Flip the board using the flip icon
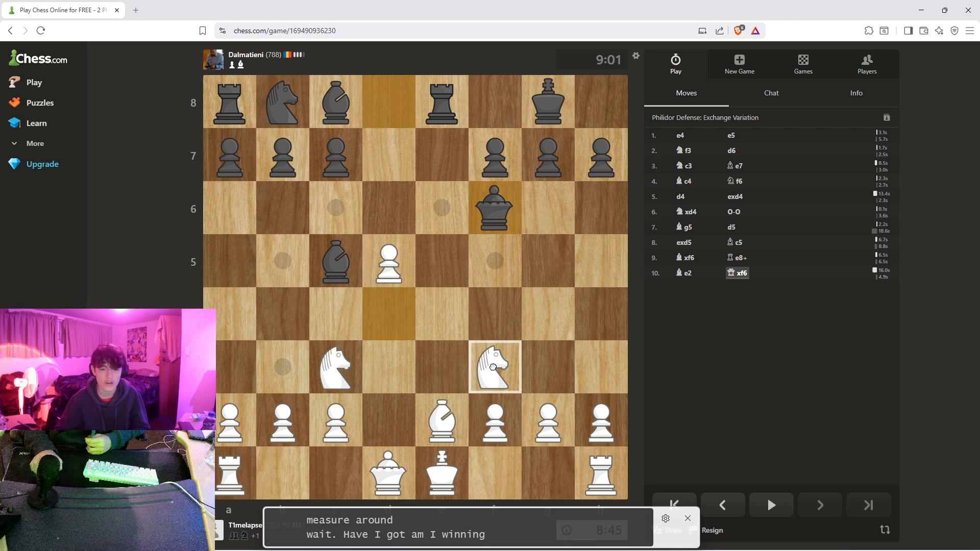Viewport: 980px width, 551px height. (885, 530)
